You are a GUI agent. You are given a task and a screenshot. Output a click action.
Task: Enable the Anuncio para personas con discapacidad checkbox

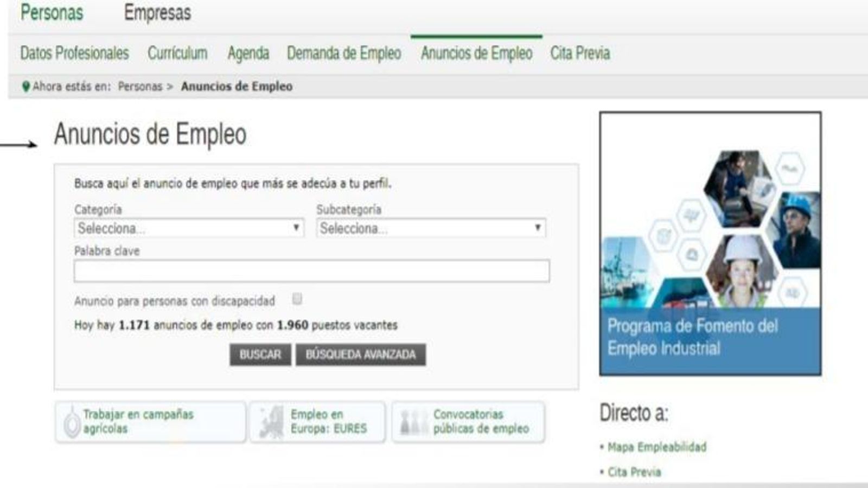(296, 297)
